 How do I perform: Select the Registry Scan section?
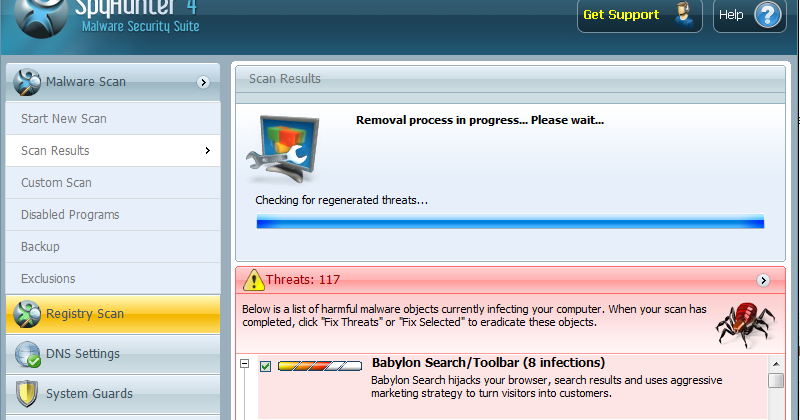click(x=113, y=314)
